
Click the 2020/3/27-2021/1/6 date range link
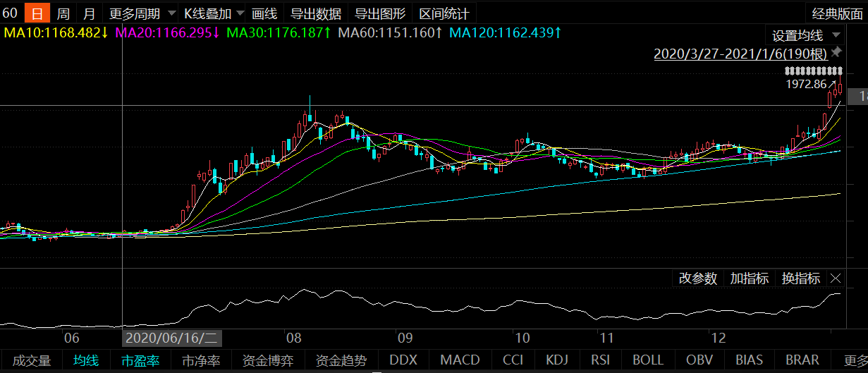[x=740, y=54]
